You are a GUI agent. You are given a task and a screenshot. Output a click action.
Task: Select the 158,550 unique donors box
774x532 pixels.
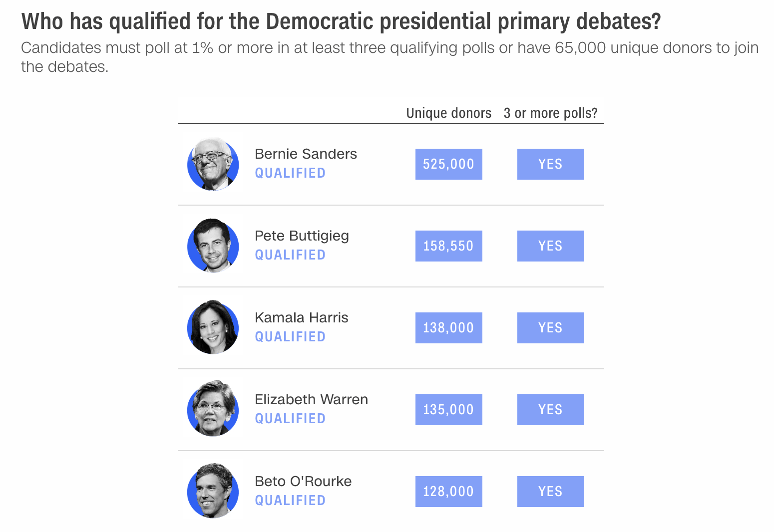448,246
